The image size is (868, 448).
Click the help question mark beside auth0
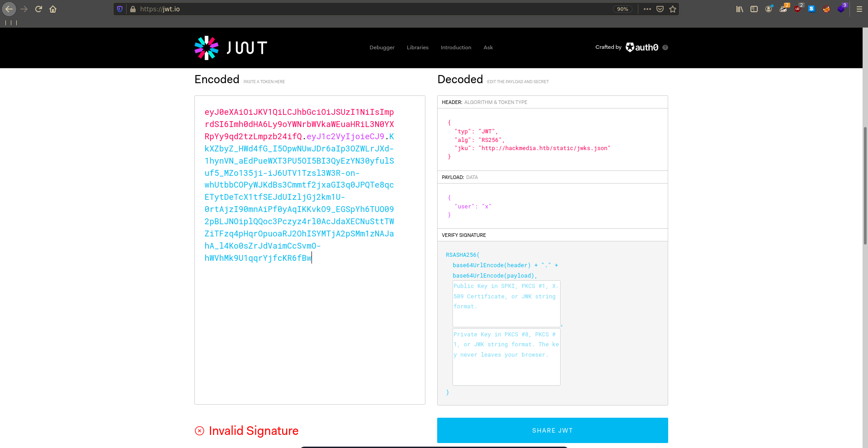(665, 47)
